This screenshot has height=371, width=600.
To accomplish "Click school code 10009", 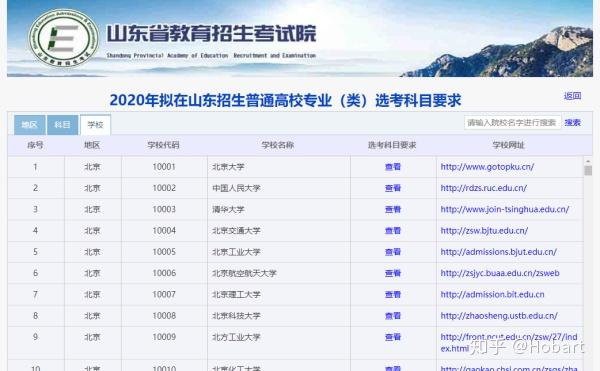I will (164, 337).
